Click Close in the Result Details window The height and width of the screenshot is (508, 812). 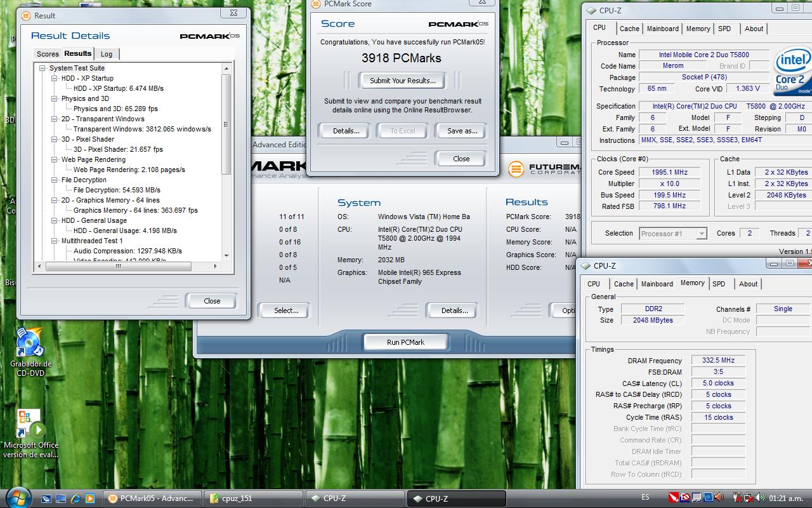click(x=212, y=301)
